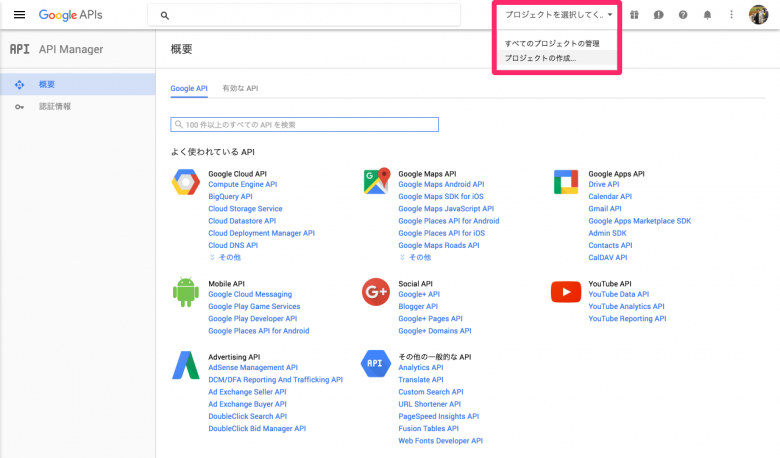The height and width of the screenshot is (458, 780).
Task: Click the blue hexagon API icon
Action: [375, 364]
